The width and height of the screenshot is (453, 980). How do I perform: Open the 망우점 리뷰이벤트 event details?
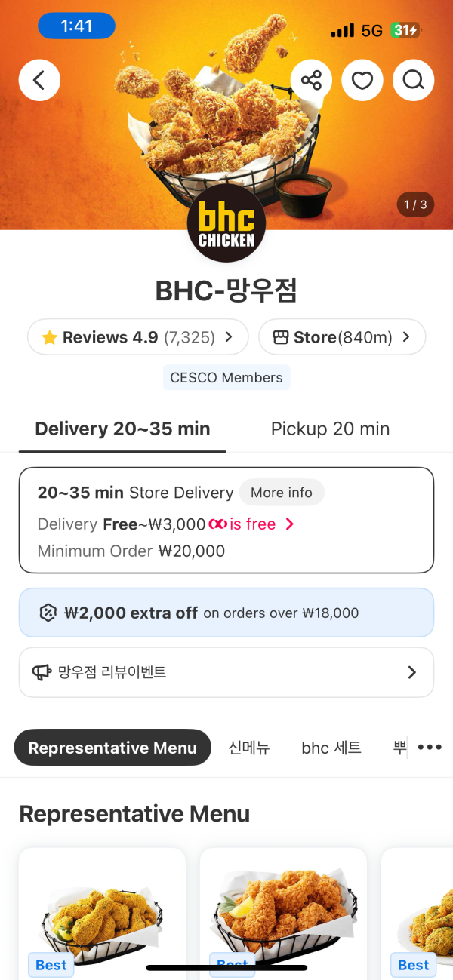[226, 671]
